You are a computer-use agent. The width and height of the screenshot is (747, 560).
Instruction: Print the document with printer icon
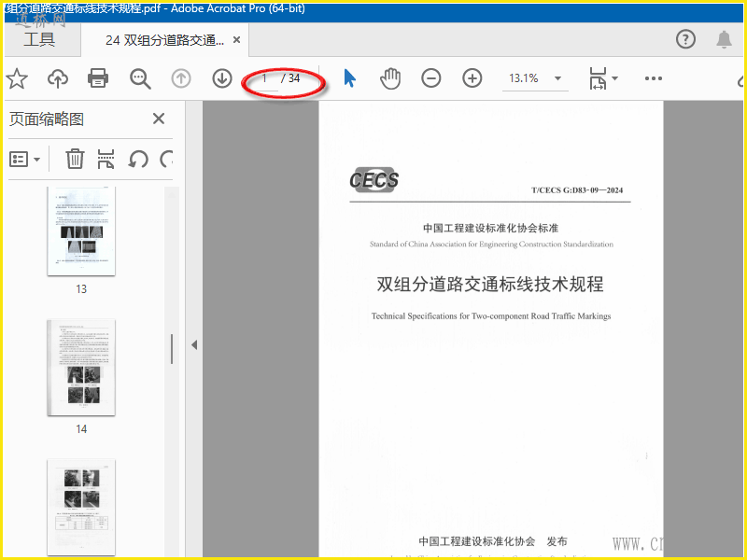[x=98, y=78]
